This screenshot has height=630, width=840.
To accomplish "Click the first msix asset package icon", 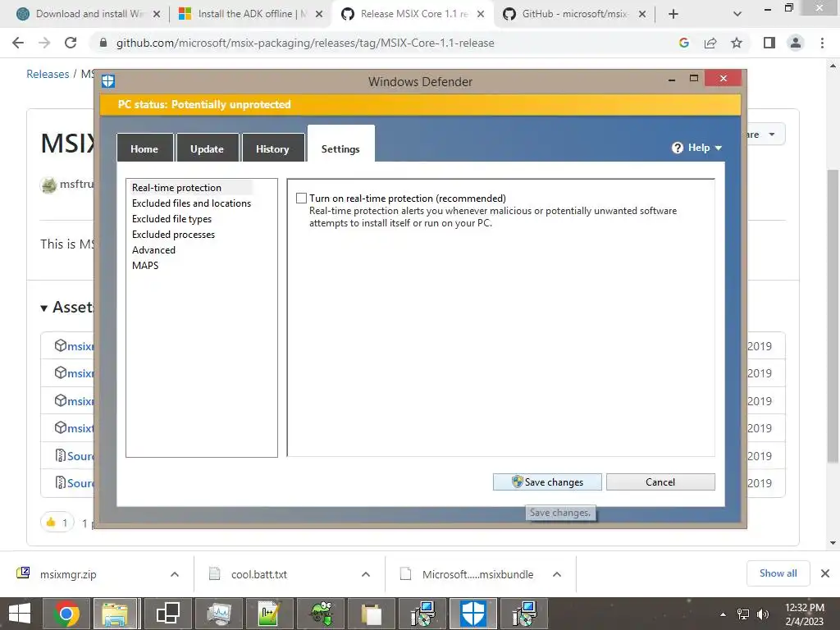I will pos(61,345).
